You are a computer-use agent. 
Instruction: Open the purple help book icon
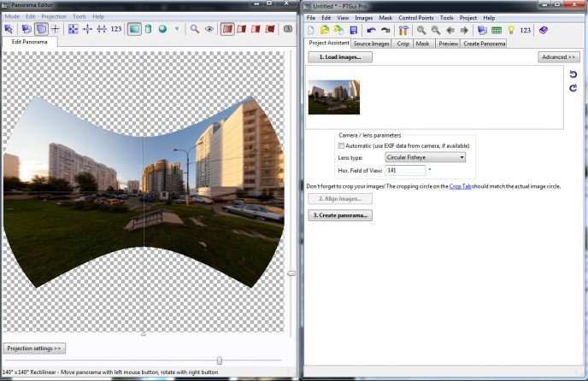544,31
